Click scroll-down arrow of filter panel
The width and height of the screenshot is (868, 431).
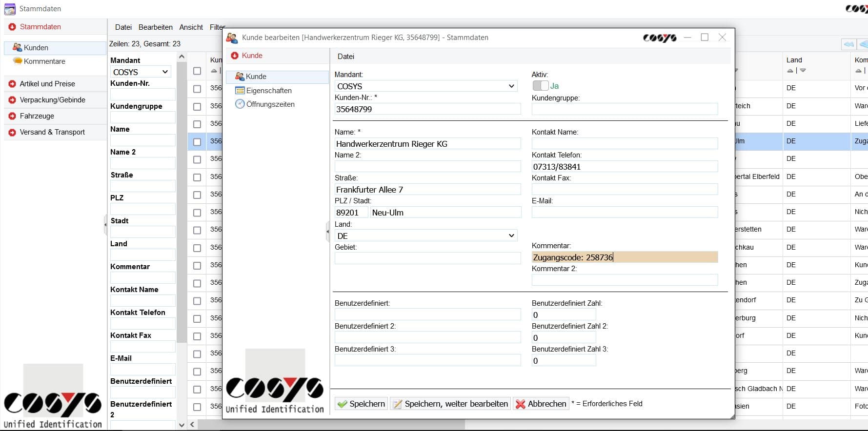182,425
